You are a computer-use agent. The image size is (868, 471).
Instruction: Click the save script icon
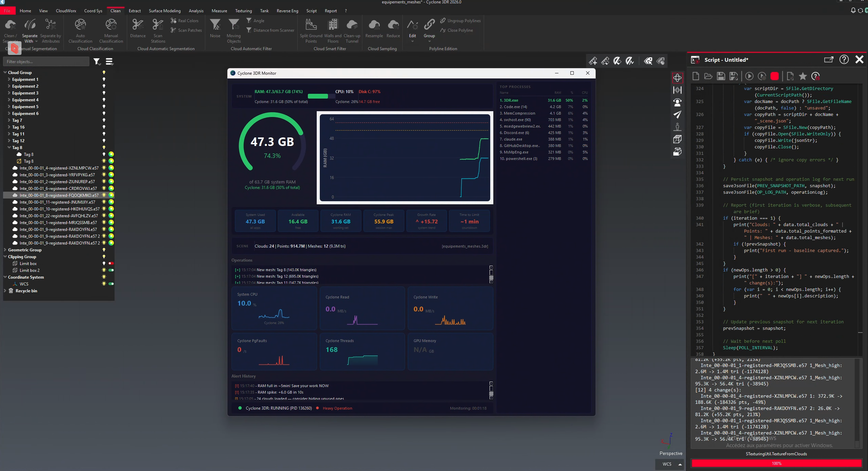(721, 76)
